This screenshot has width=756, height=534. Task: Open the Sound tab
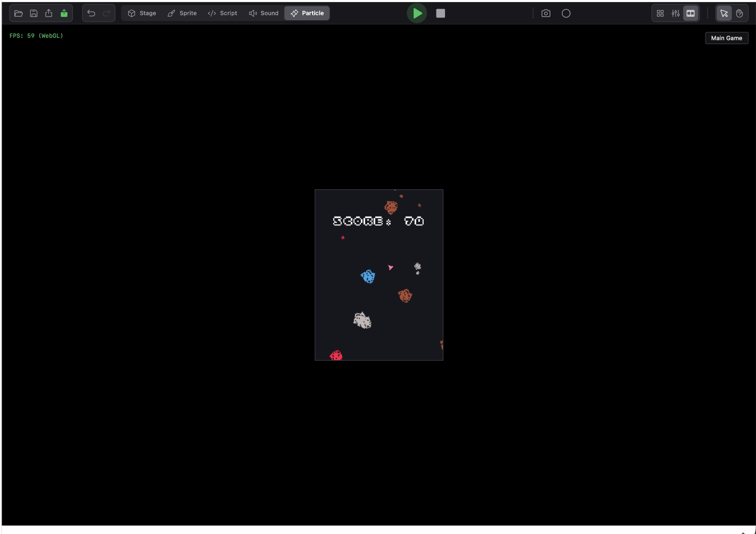point(264,13)
